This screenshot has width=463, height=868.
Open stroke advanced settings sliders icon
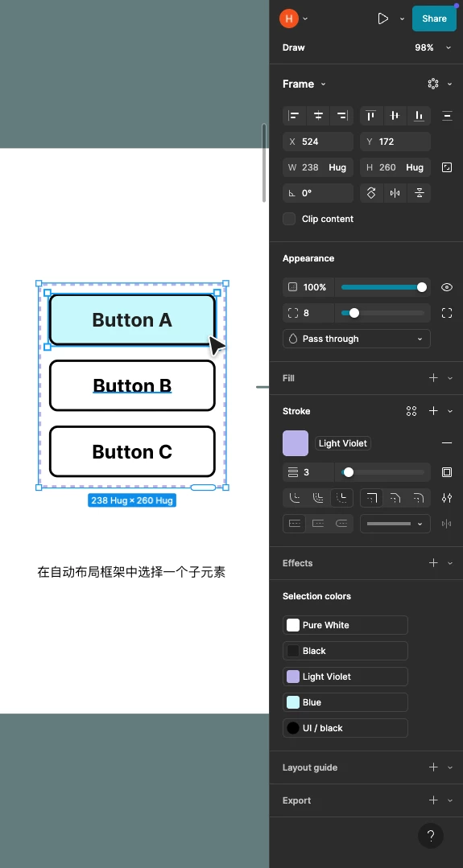coord(446,498)
